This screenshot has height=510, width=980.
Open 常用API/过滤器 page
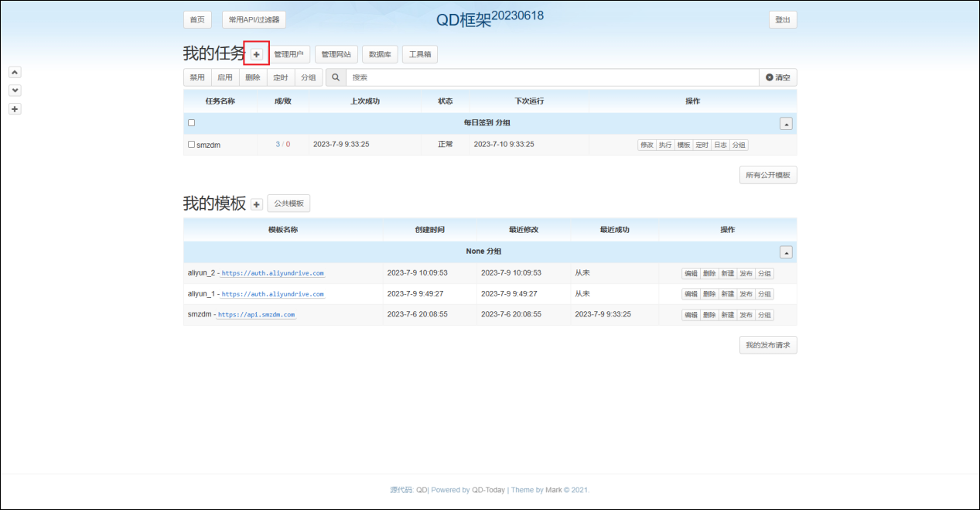coord(254,20)
